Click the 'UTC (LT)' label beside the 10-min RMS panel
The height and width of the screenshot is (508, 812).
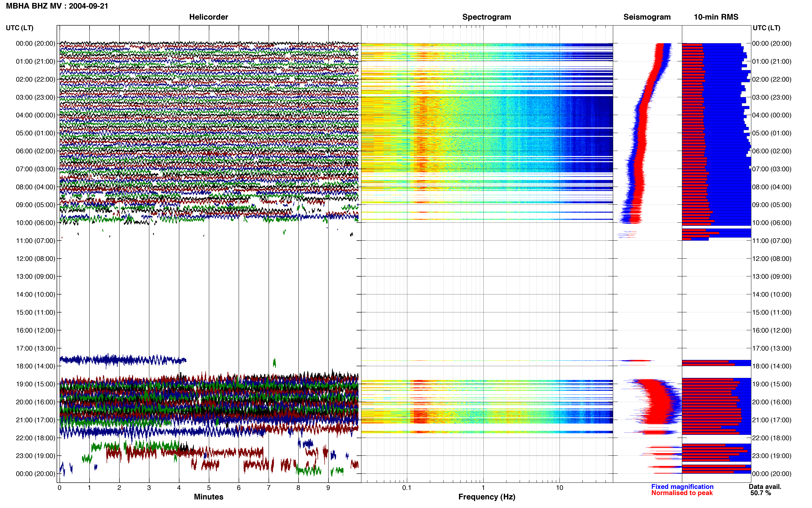click(x=766, y=28)
